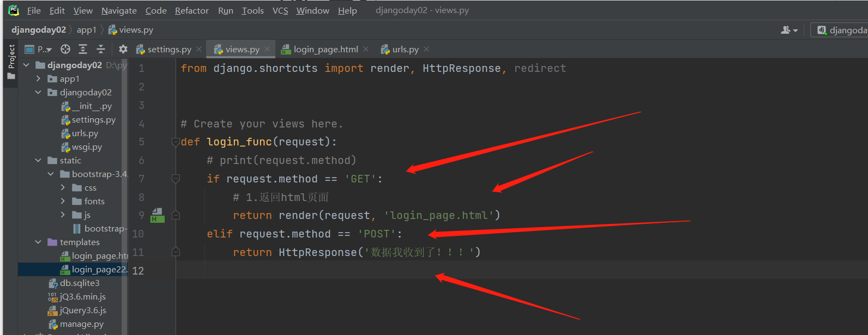Open the Project view selector dropdown

coord(38,50)
